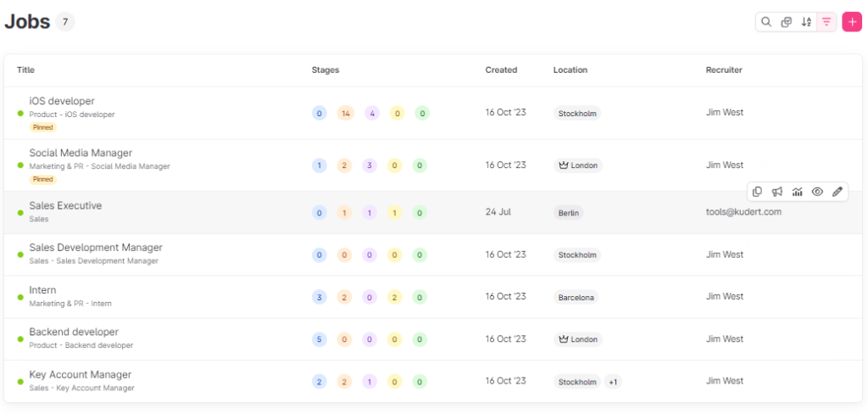Open the Social Media Manager job
868x414 pixels.
click(81, 153)
